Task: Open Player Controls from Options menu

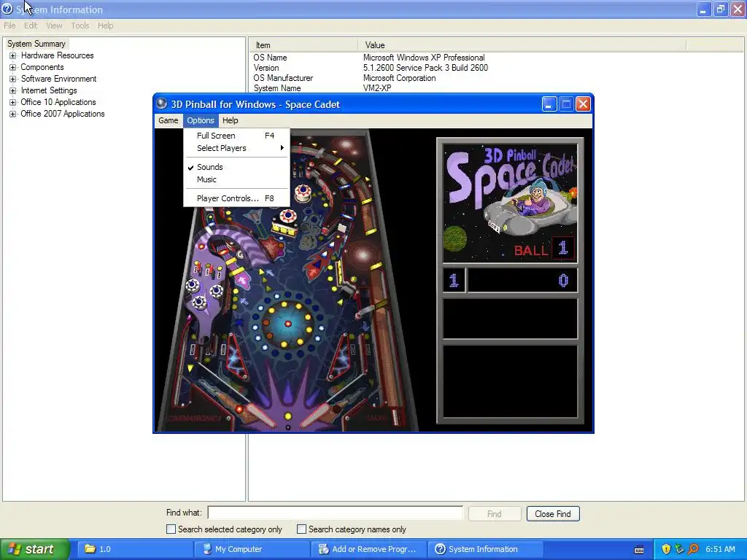Action: tap(237, 198)
